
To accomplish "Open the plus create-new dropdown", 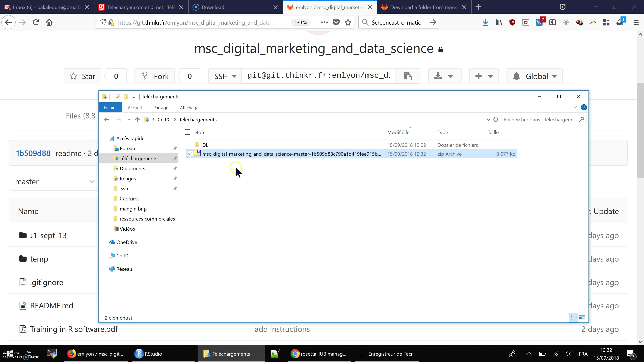I will [484, 76].
